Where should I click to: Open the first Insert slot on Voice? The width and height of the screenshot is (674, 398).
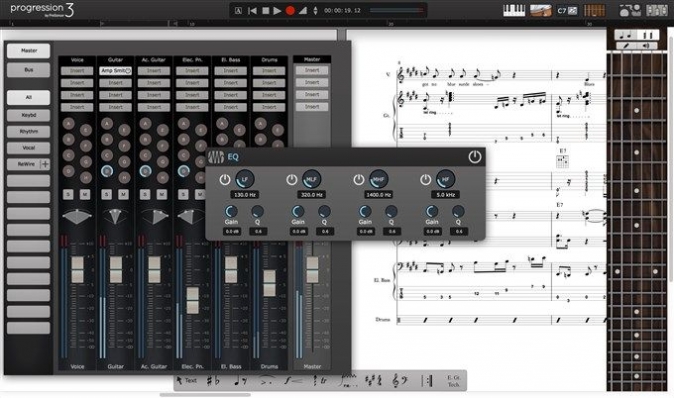[77, 70]
